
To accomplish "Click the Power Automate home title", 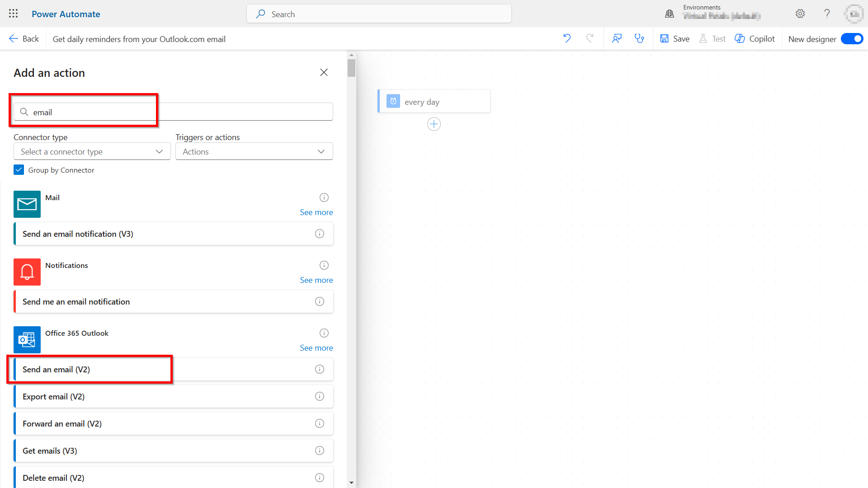I will point(66,14).
